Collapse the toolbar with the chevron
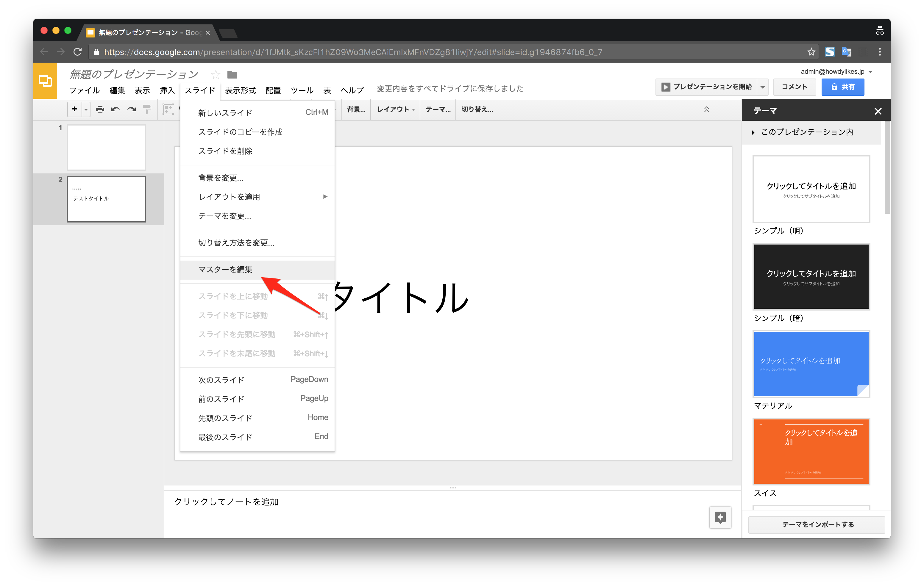Image resolution: width=924 pixels, height=586 pixels. (x=706, y=109)
